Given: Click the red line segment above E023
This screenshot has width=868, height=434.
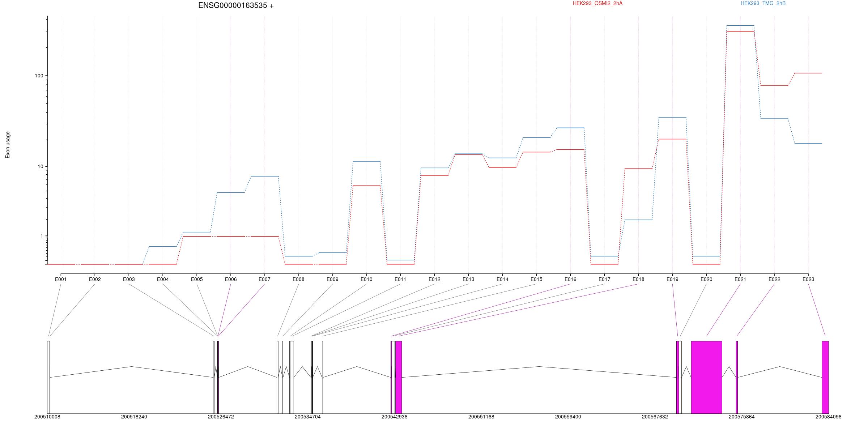Looking at the screenshot, I should coord(808,73).
